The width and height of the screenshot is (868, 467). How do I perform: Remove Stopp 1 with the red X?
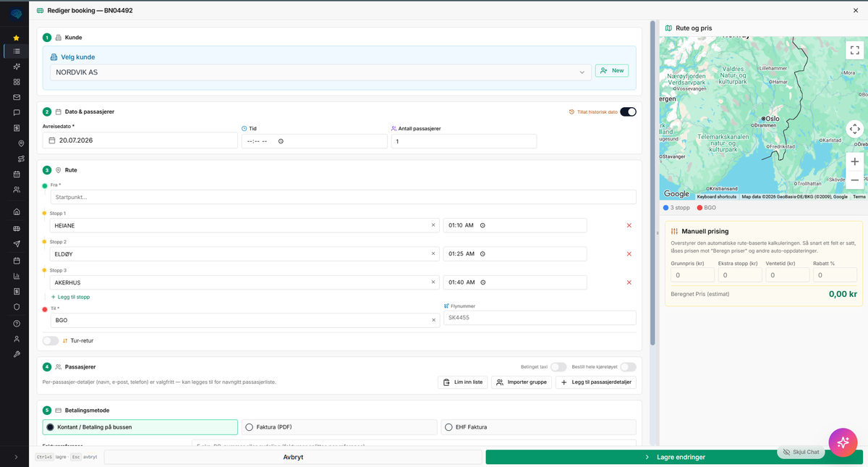click(629, 225)
